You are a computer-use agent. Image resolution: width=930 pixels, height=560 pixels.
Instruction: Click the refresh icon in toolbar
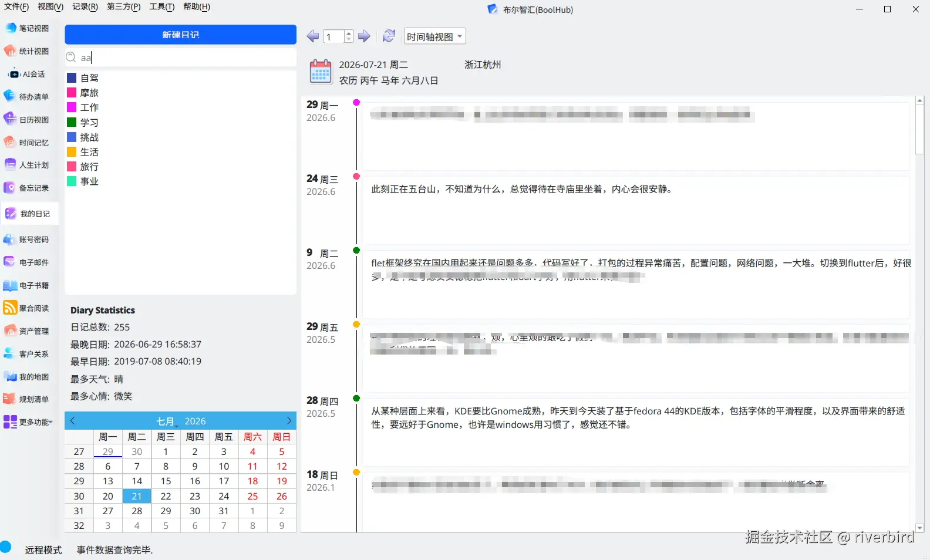pyautogui.click(x=389, y=36)
